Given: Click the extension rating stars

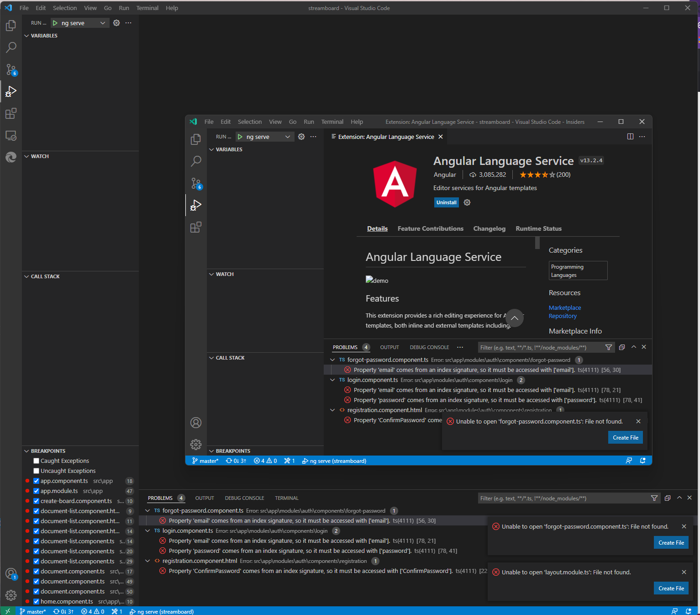Looking at the screenshot, I should pyautogui.click(x=537, y=175).
